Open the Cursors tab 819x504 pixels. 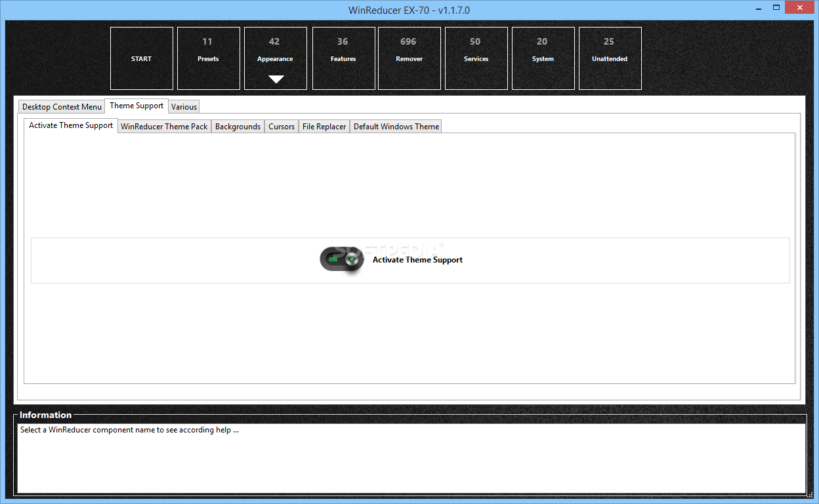282,127
